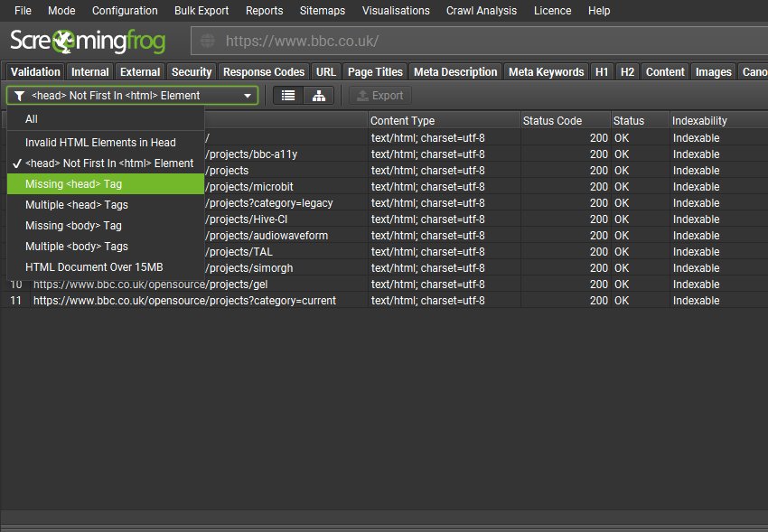Click the globe icon in URL bar
768x532 pixels.
(209, 42)
